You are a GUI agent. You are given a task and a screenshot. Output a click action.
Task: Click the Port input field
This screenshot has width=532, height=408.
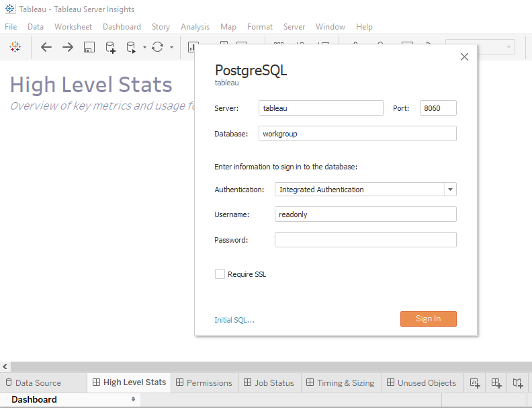(438, 108)
